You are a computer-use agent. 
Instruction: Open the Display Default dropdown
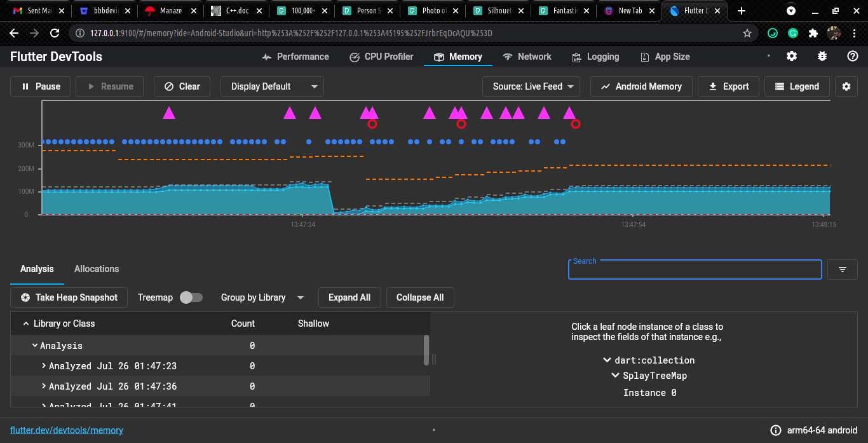[271, 86]
